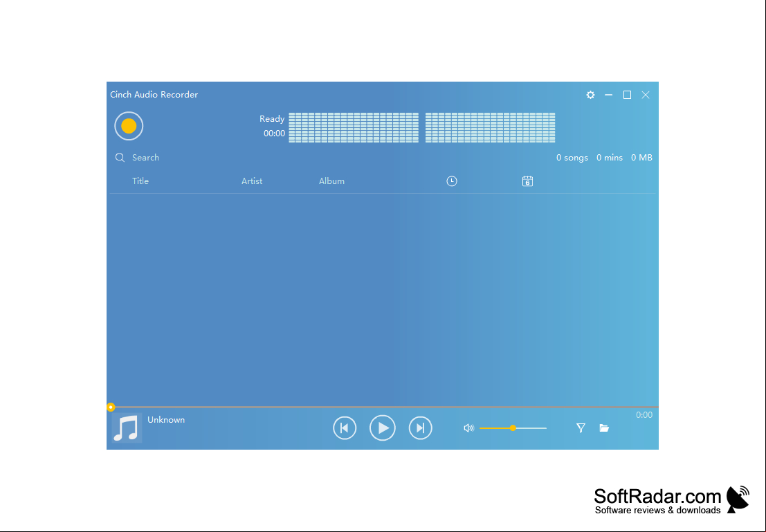Click the playback progress bar
766x532 pixels.
pos(383,407)
